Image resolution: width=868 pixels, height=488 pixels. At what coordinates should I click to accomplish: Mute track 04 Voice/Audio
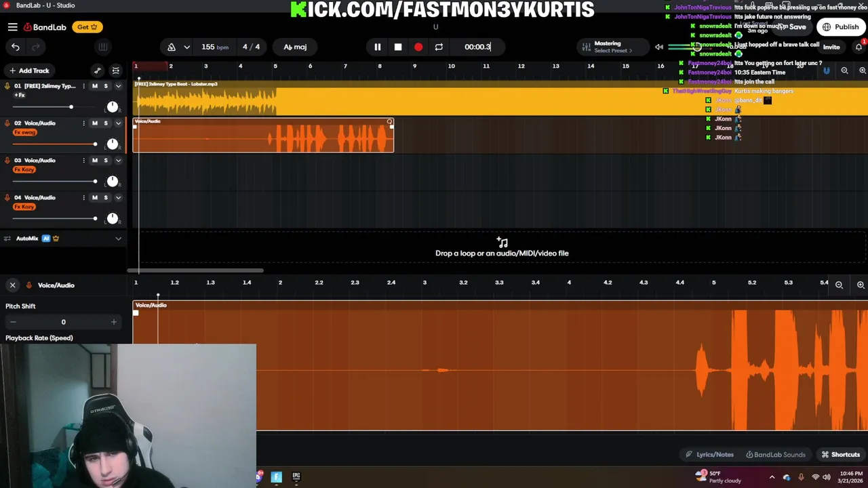click(94, 198)
